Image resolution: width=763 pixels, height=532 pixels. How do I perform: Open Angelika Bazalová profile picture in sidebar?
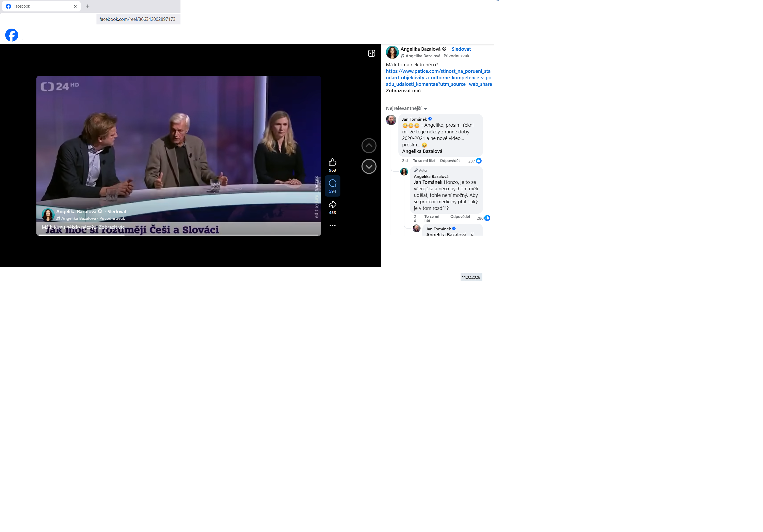(392, 52)
